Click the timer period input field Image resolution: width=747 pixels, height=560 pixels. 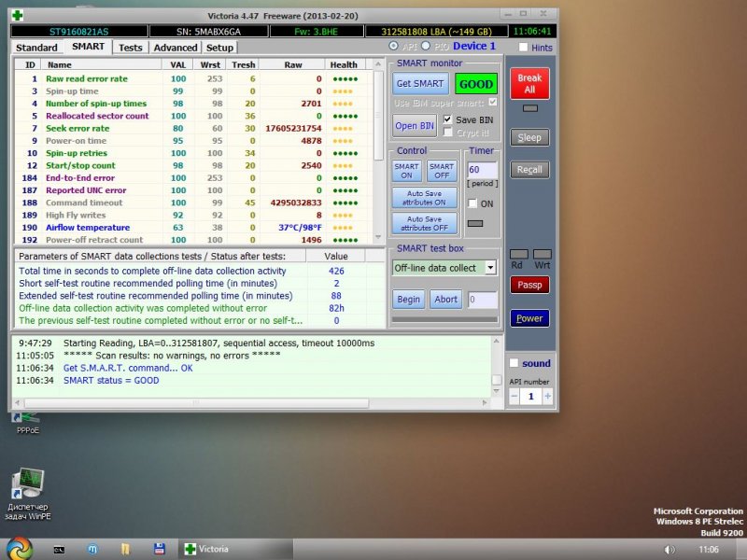[482, 170]
